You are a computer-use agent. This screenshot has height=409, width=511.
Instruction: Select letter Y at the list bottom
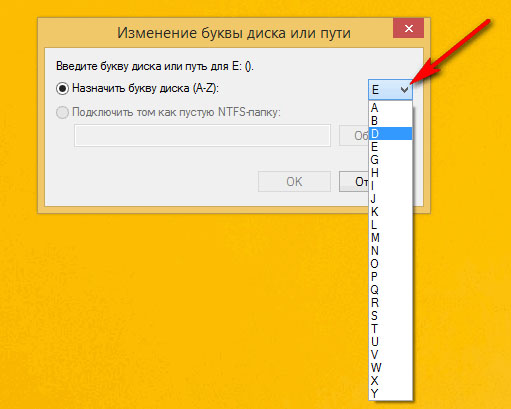[390, 394]
